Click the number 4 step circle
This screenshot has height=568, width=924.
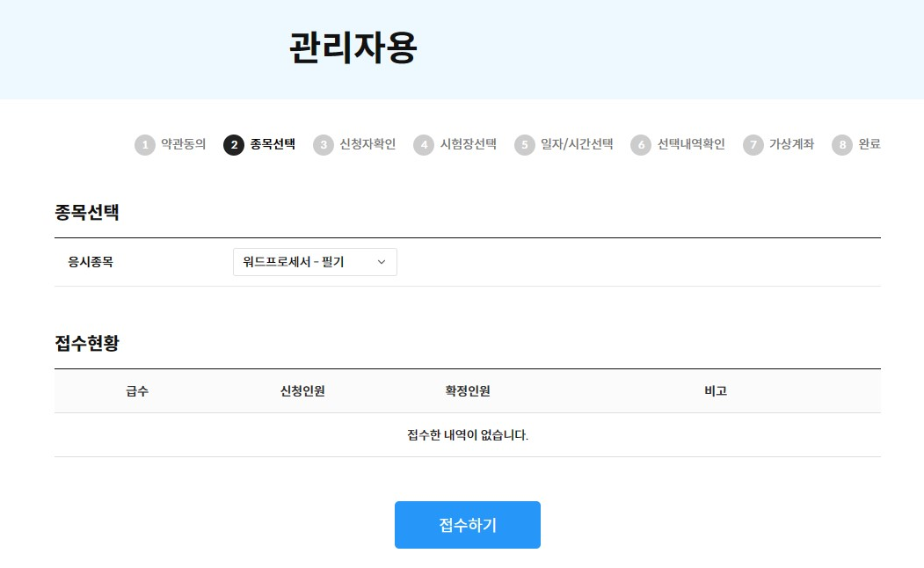424,145
